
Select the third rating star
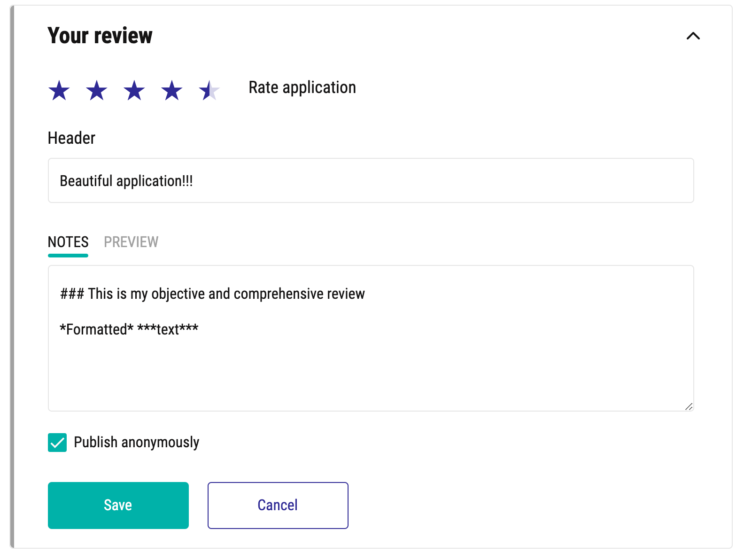[x=134, y=90]
